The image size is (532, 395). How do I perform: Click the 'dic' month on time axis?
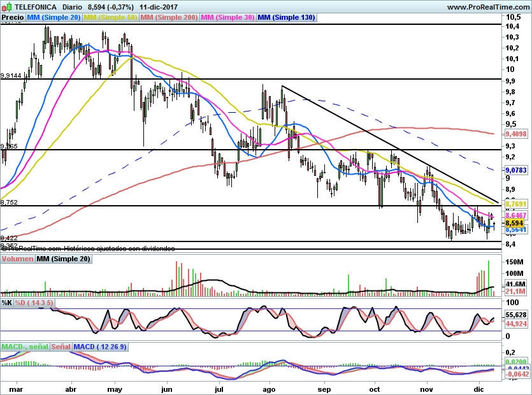478,389
